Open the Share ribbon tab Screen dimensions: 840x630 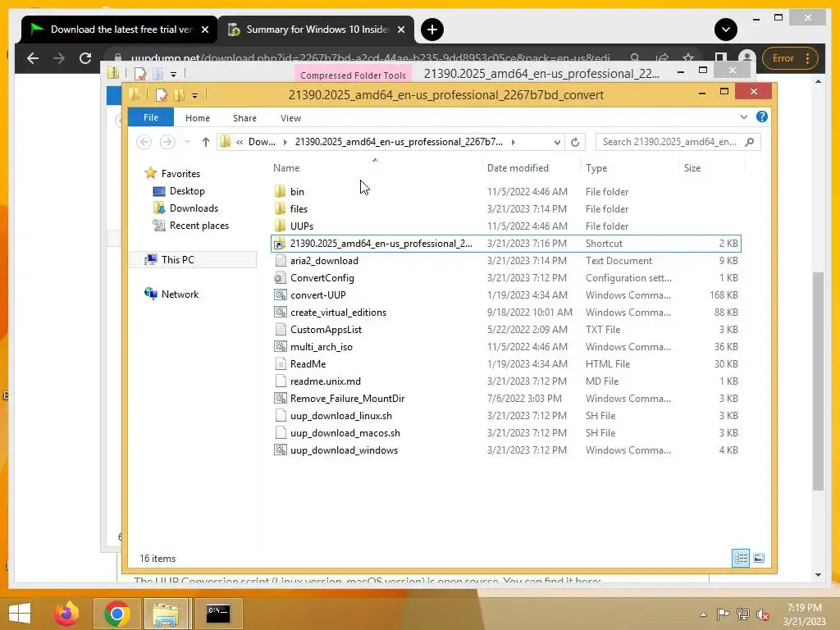click(x=244, y=118)
